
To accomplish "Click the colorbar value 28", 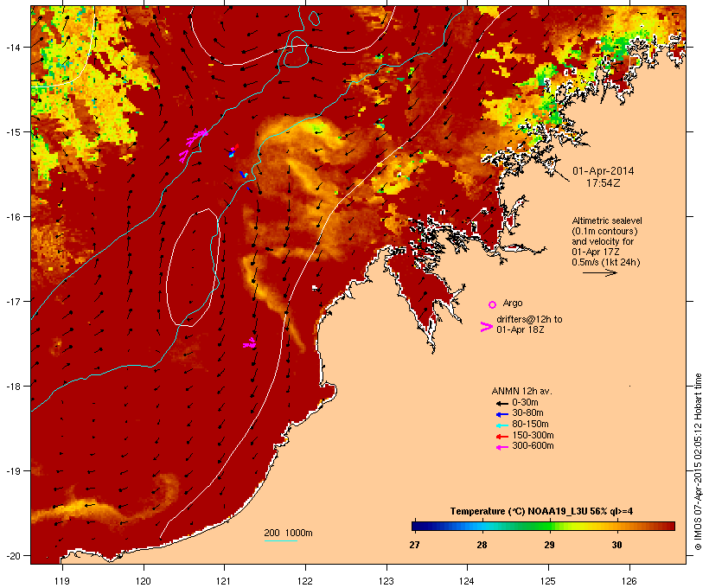I will click(482, 545).
